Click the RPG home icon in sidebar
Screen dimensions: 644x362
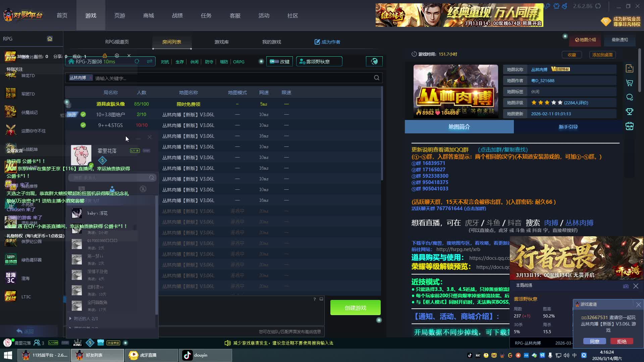pyautogui.click(x=50, y=39)
